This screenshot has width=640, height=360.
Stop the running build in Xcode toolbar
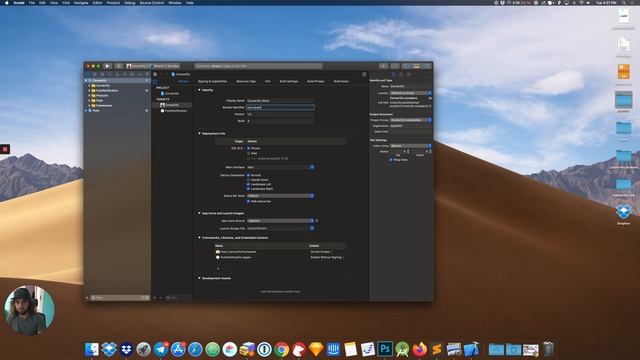(119, 66)
